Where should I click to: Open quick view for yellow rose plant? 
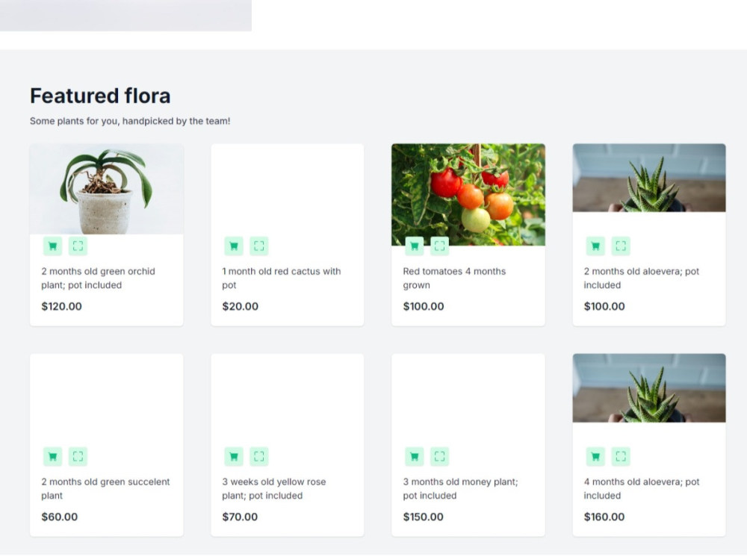click(x=259, y=457)
